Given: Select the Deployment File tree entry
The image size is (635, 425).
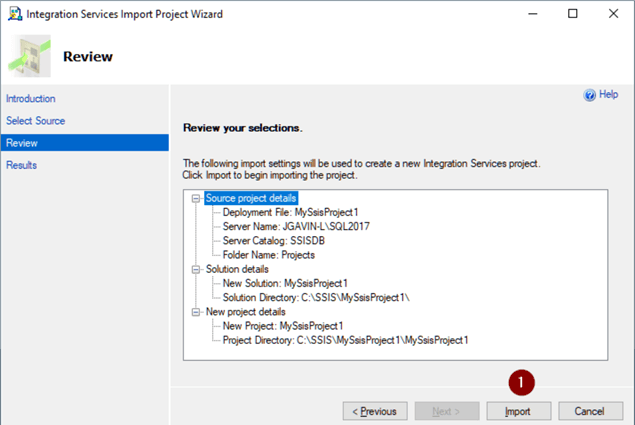Looking at the screenshot, I should pos(290,212).
